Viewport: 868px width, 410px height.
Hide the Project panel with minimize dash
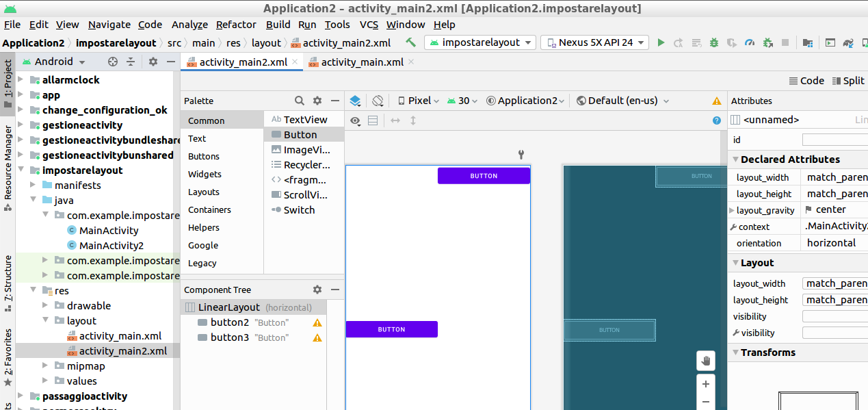click(x=170, y=62)
